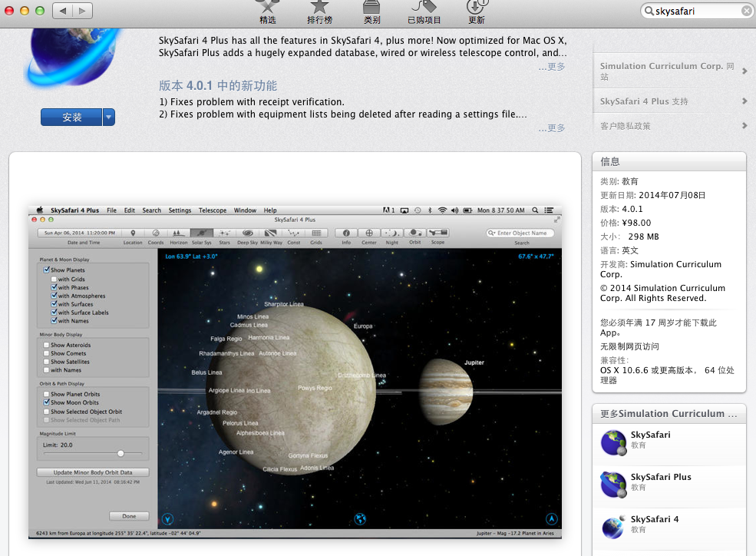Enable the Show Asteroids checkbox

coord(46,346)
